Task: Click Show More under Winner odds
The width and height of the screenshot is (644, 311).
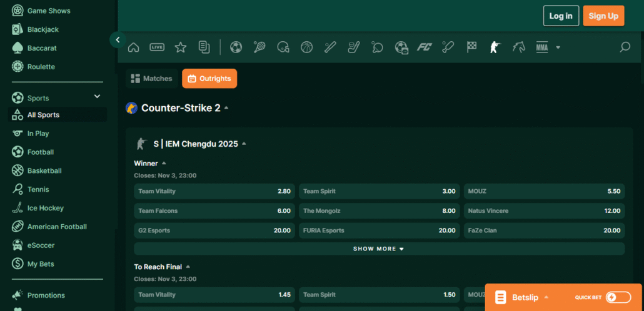Action: (x=379, y=249)
